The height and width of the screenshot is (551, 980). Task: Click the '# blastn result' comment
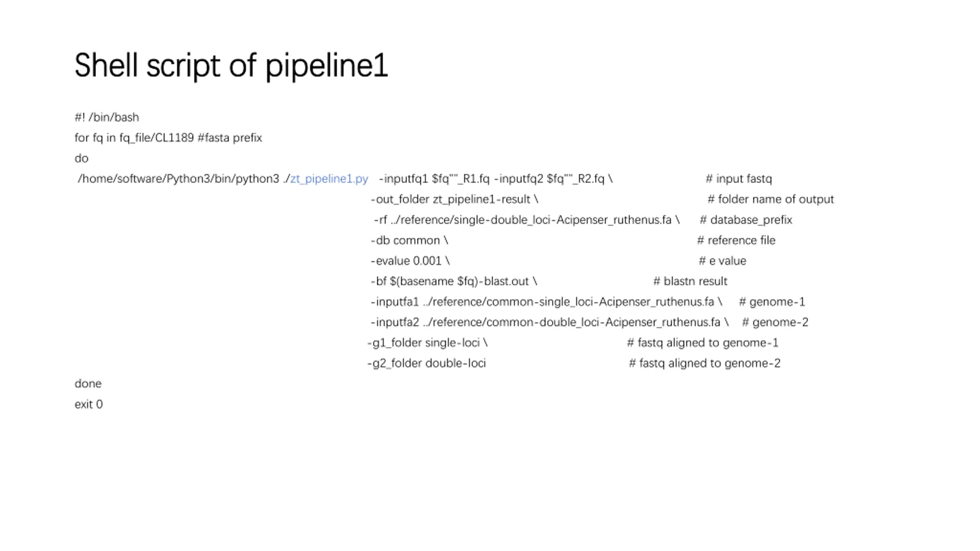pos(690,282)
